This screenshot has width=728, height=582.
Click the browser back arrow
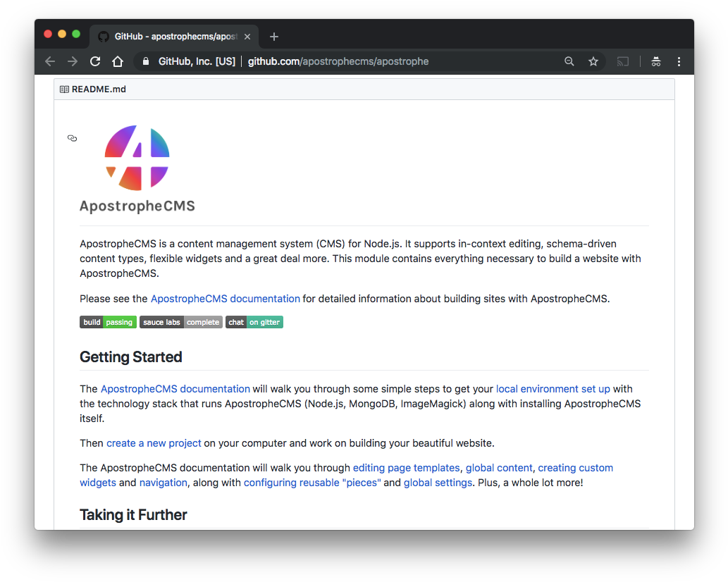click(x=50, y=61)
